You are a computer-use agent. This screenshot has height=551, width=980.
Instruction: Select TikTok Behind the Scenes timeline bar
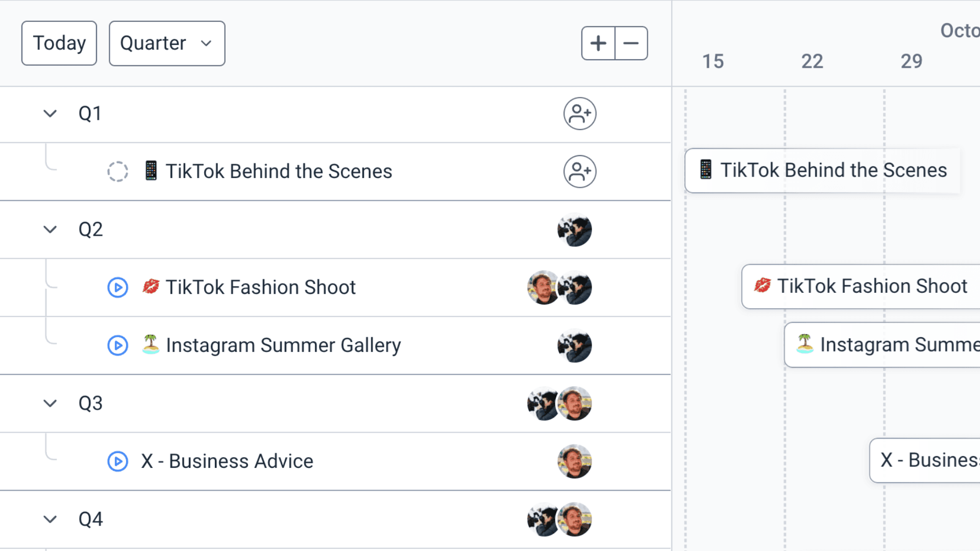pos(822,170)
